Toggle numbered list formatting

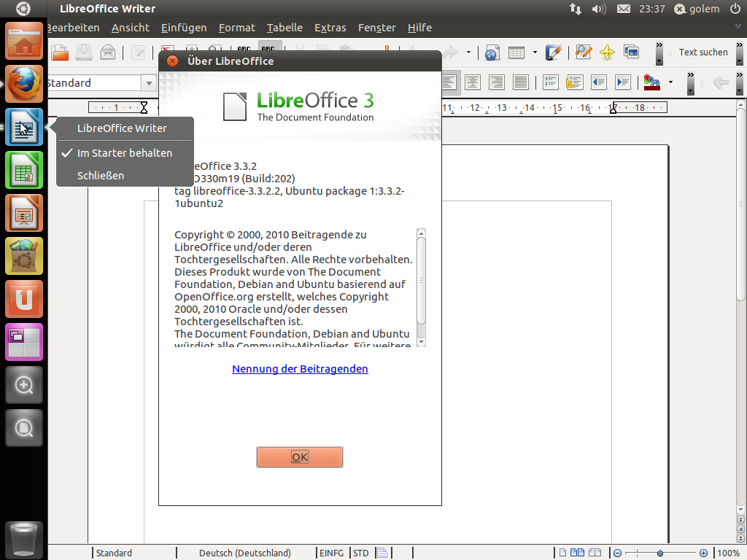pyautogui.click(x=550, y=82)
